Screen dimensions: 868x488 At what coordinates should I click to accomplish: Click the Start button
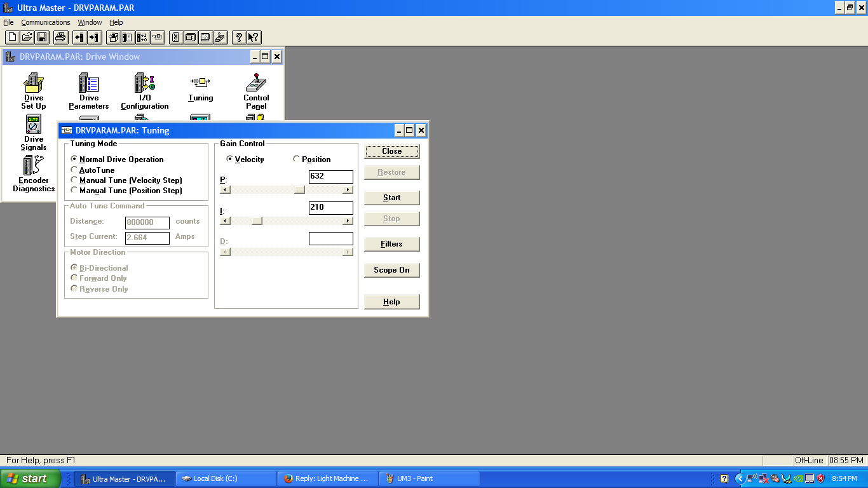[392, 198]
